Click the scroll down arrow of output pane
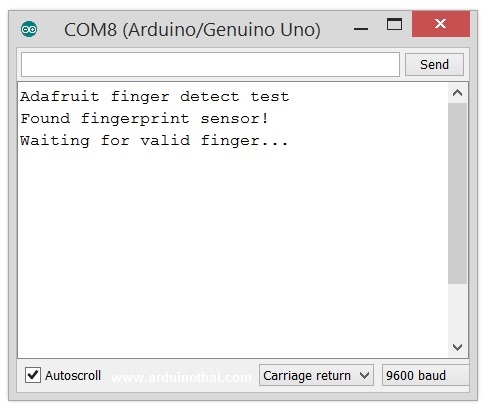 click(457, 347)
